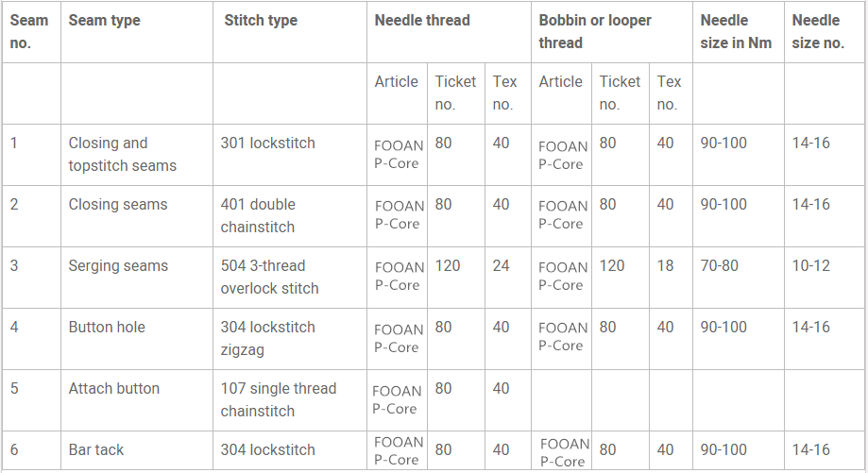This screenshot has height=473, width=868.
Task: Select the Tex no. 18 cell in row 3
Action: click(671, 278)
